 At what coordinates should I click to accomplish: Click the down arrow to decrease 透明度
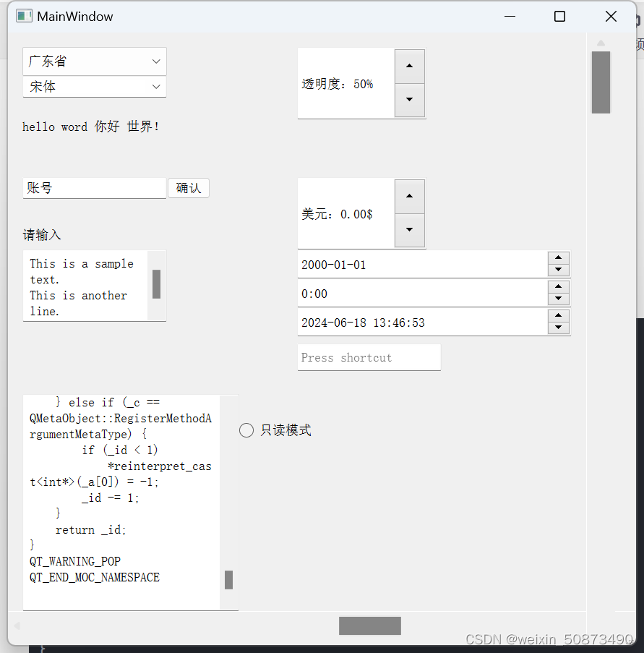[x=409, y=101]
